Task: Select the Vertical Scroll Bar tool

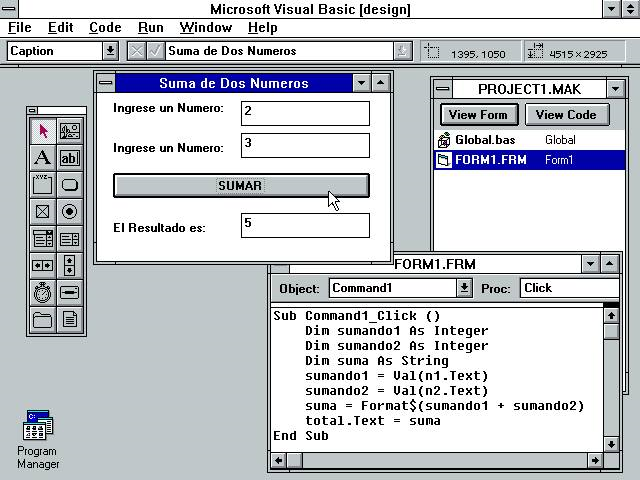Action: [x=70, y=266]
